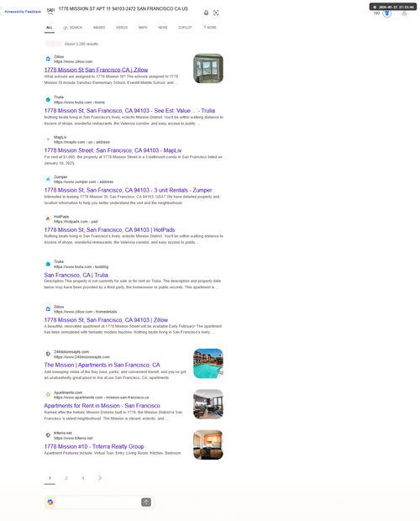Click the HotPads favicon

click(48, 218)
